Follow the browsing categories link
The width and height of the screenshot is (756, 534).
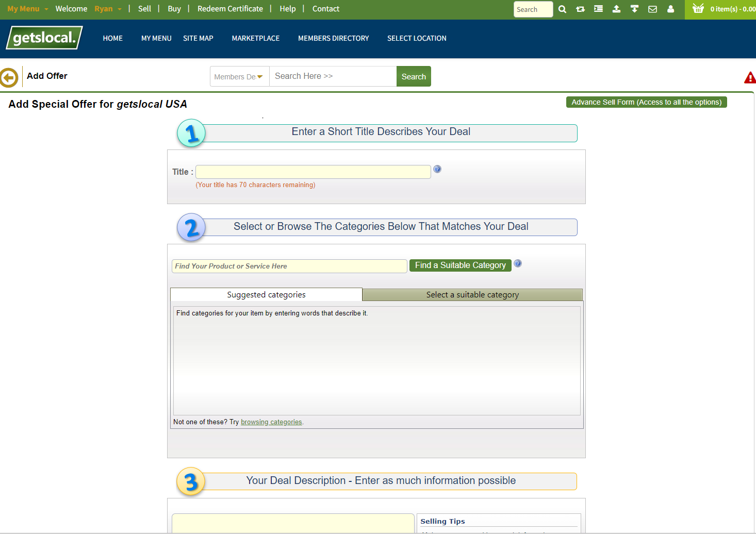point(271,422)
